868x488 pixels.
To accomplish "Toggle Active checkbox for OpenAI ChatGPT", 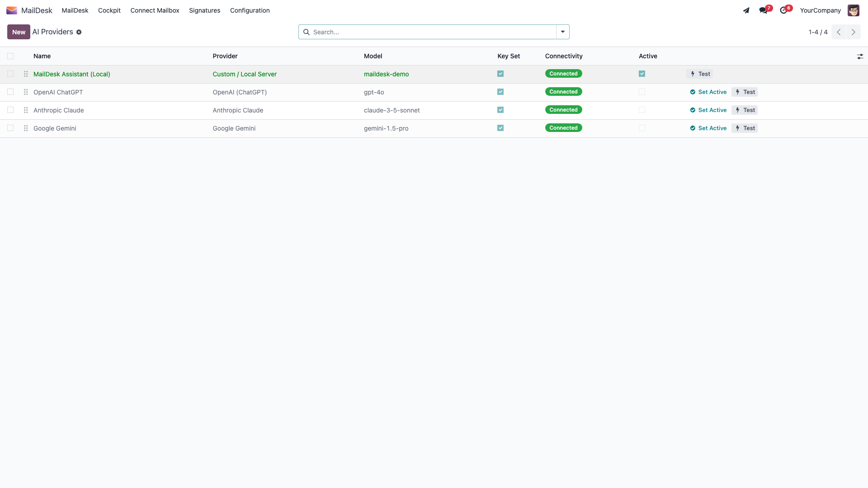I will pyautogui.click(x=642, y=92).
